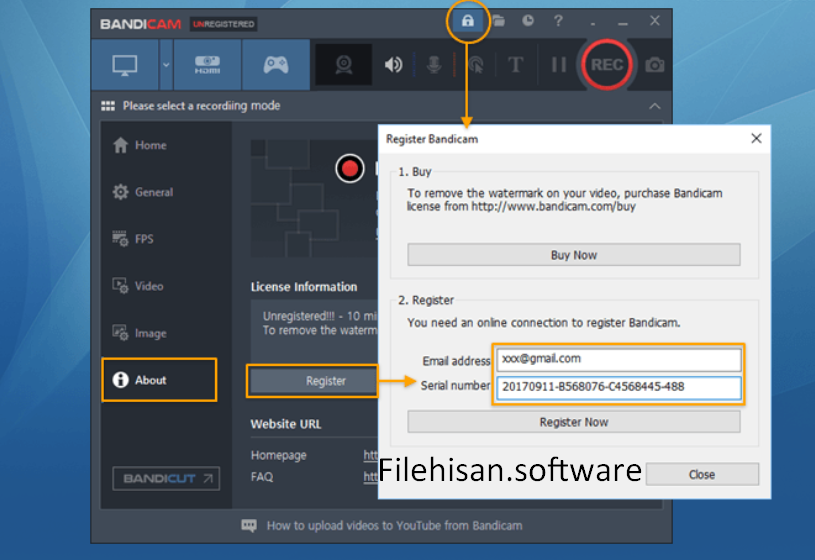Click the speech bubble tip icon
Image resolution: width=815 pixels, height=560 pixels.
tap(249, 526)
